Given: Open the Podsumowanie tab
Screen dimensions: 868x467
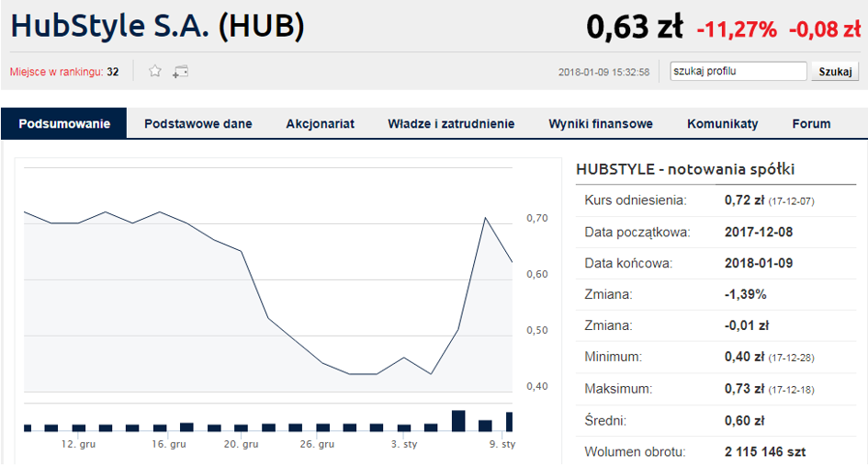Looking at the screenshot, I should point(64,123).
